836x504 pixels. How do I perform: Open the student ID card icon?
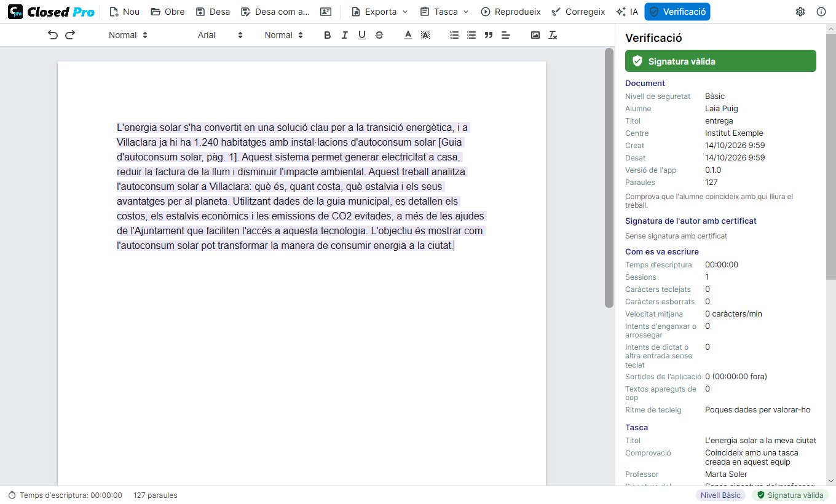tap(326, 12)
